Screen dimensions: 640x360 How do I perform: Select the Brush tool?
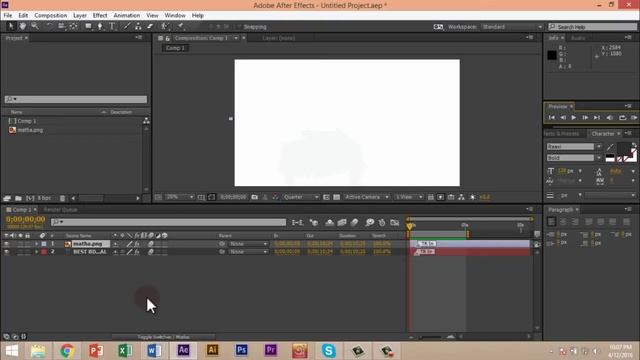[x=127, y=27]
